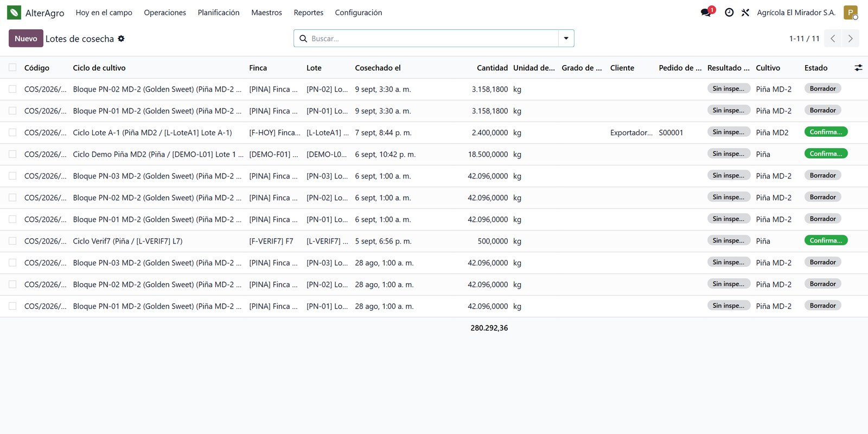Screen dimensions: 868x434
Task: Check the row for Ciclo Demo Piña MD2
Action: tap(12, 154)
